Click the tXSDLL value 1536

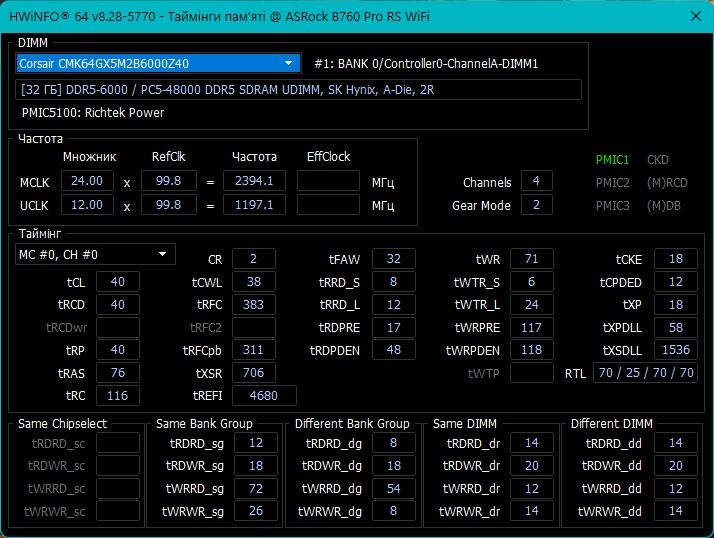click(676, 350)
